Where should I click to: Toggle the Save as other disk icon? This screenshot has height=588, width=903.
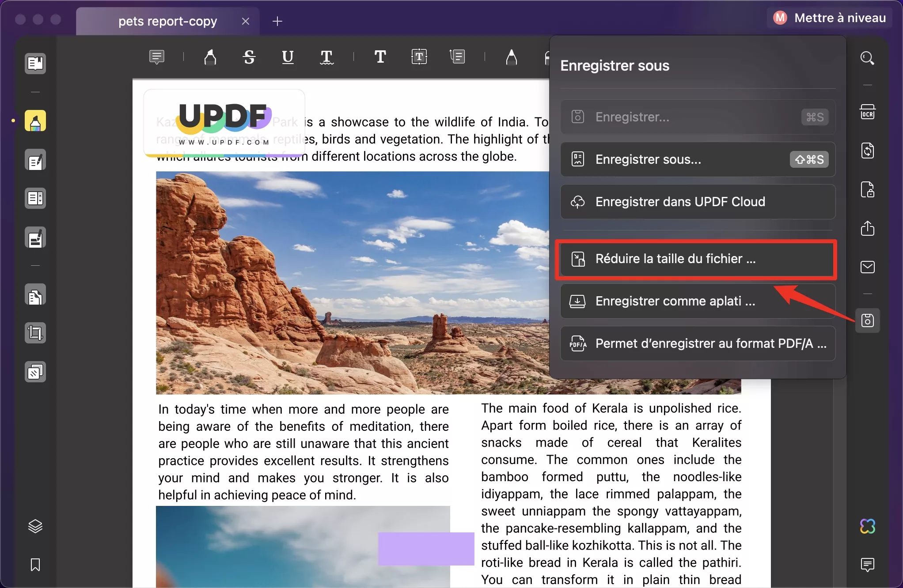point(868,320)
